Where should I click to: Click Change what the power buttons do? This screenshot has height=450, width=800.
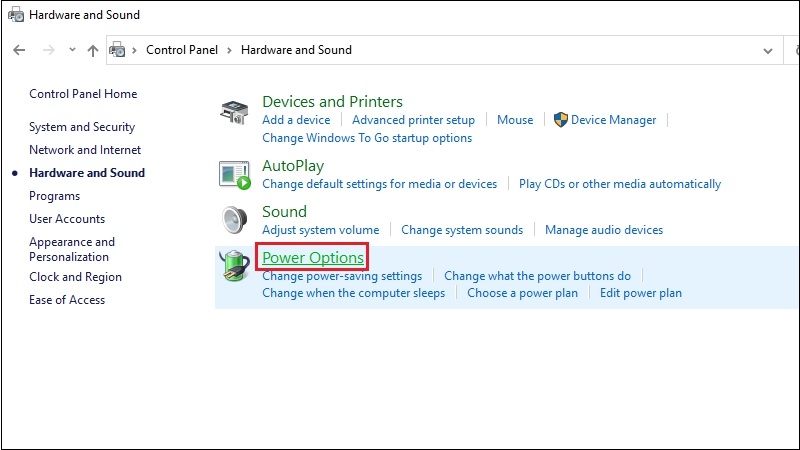tap(537, 276)
